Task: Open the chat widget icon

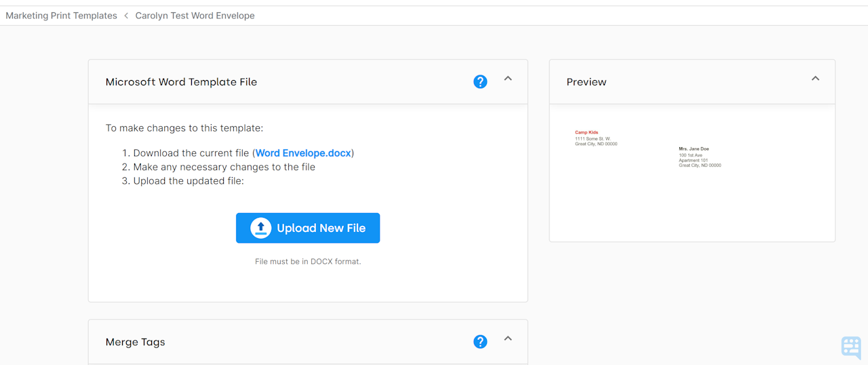Action: click(x=851, y=347)
